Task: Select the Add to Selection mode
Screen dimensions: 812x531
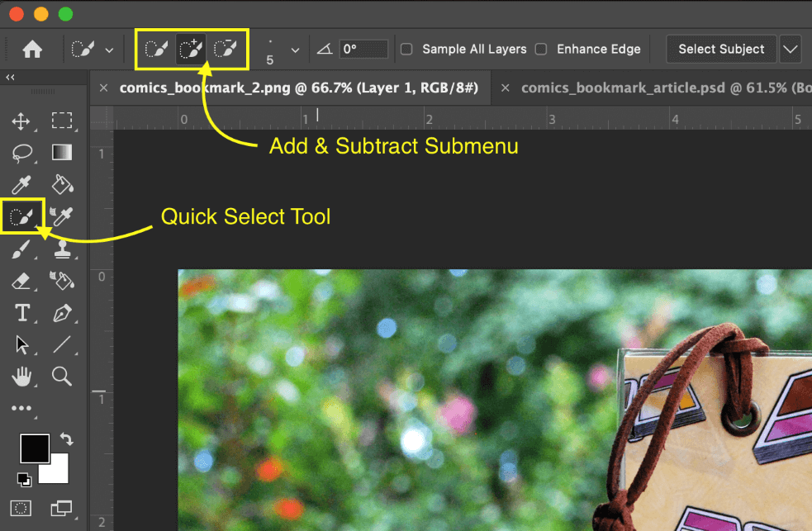Action: tap(191, 50)
